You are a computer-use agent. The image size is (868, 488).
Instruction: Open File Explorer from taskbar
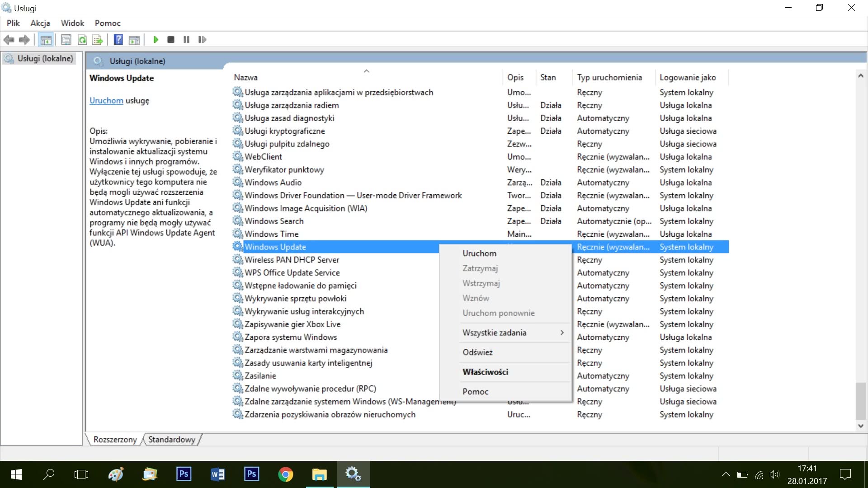click(319, 474)
